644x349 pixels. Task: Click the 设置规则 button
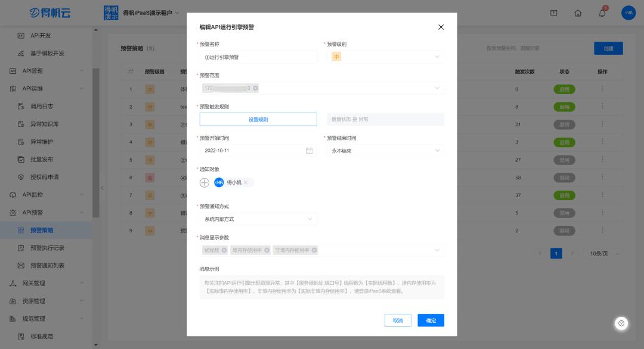(258, 119)
